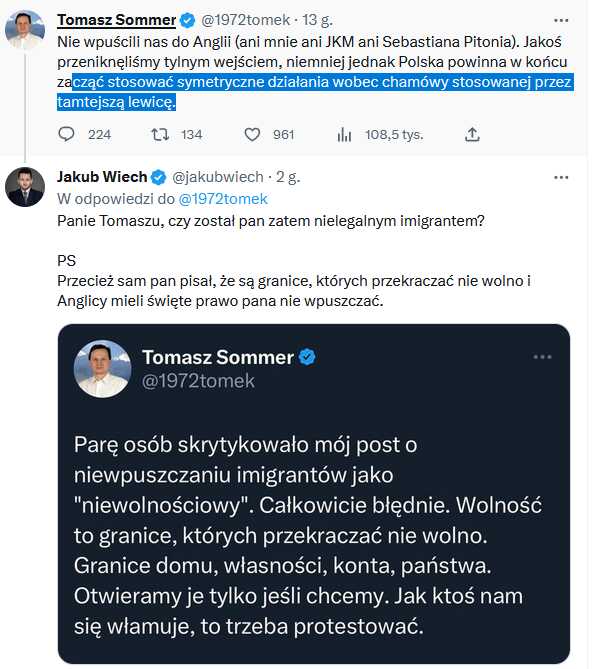Like the tweet using the heart icon
This screenshot has width=597, height=669.
click(252, 134)
